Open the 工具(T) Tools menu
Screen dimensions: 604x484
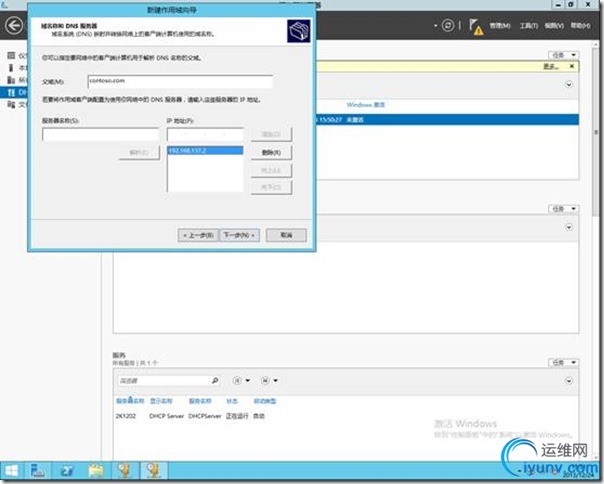coord(528,26)
